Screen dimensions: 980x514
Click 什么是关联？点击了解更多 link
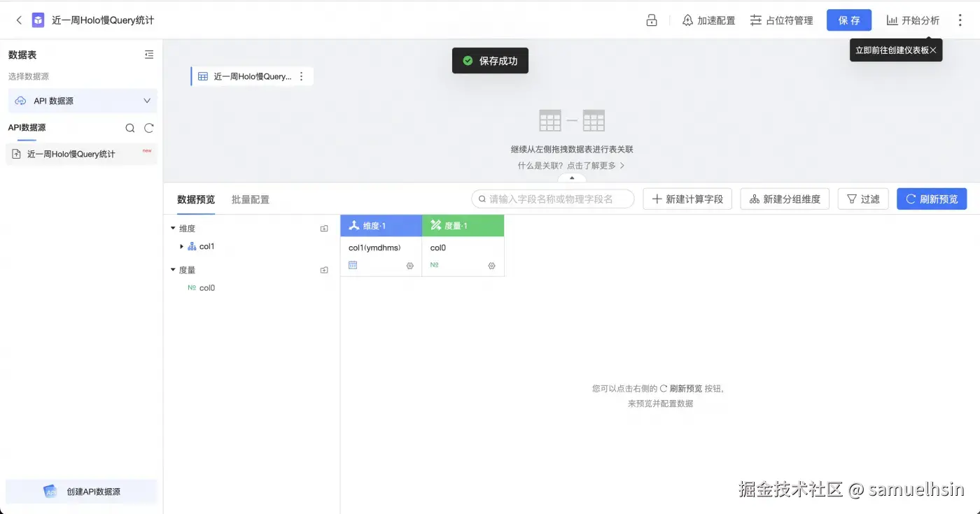571,166
